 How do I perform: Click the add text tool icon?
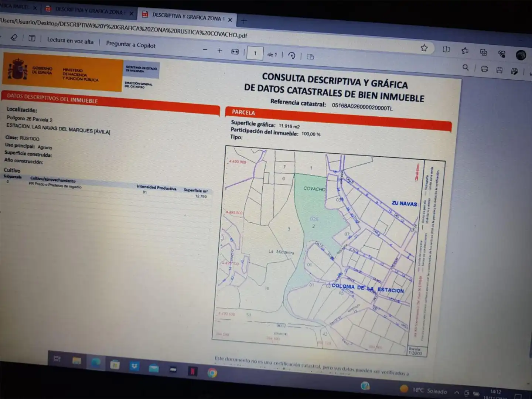32,38
